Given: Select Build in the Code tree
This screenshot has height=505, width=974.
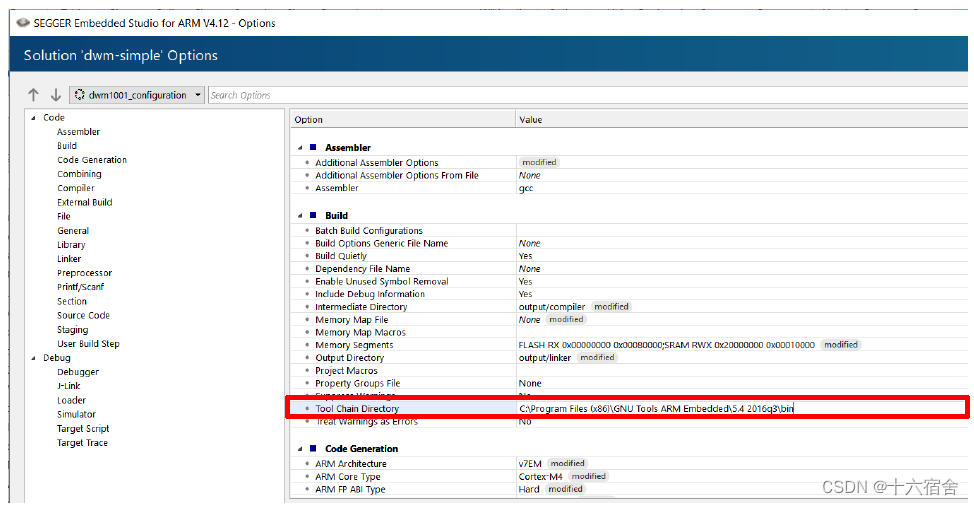Looking at the screenshot, I should tap(67, 146).
